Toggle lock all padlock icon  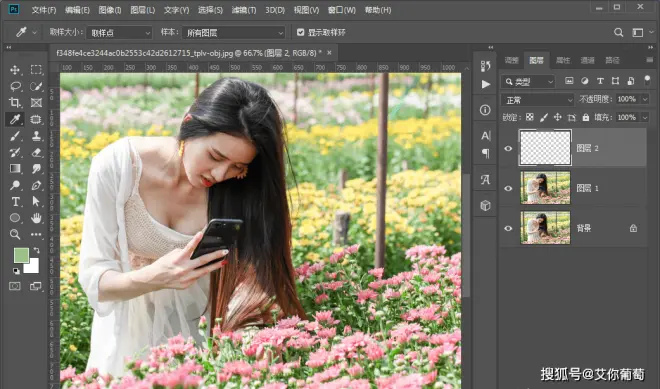pyautogui.click(x=585, y=117)
